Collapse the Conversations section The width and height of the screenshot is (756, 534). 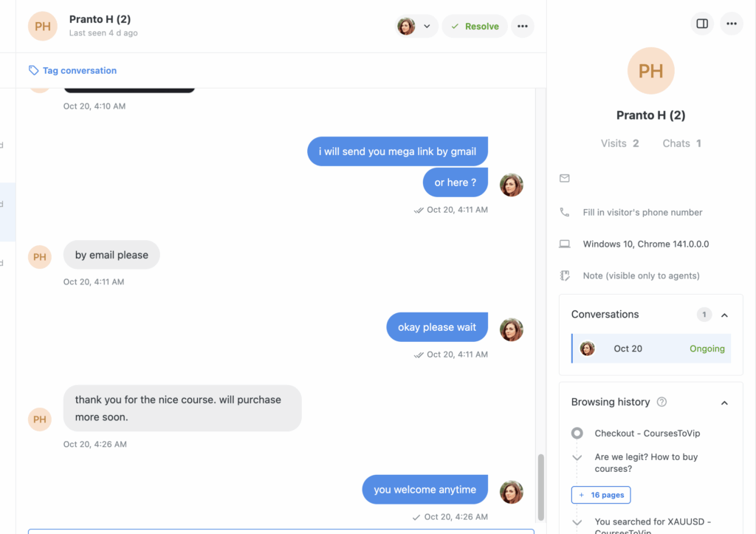(724, 315)
